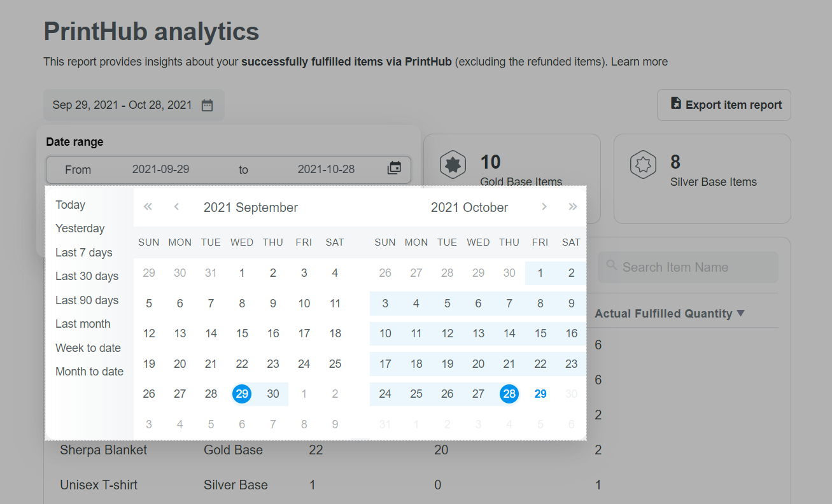This screenshot has height=504, width=832.
Task: Select the Last 7 days preset
Action: [84, 253]
